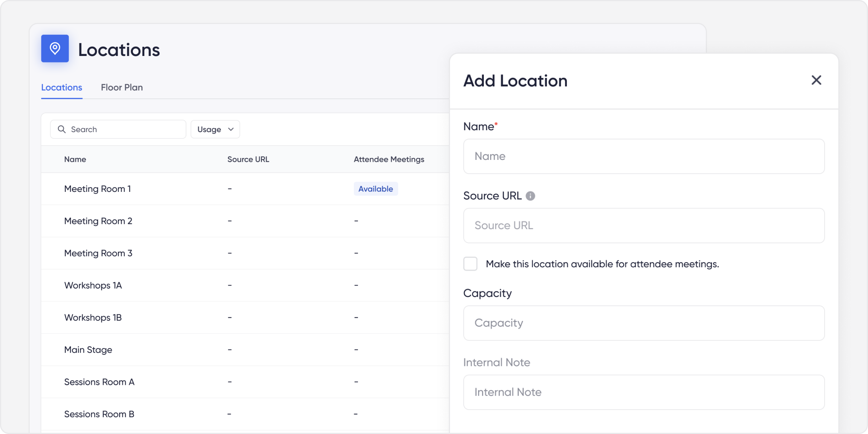This screenshot has height=434, width=868.
Task: Click the Internal Note input field
Action: point(644,393)
